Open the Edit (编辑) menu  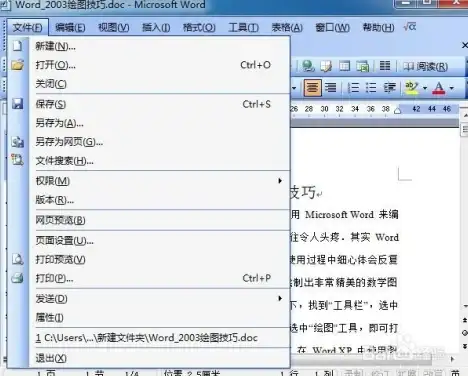click(70, 27)
